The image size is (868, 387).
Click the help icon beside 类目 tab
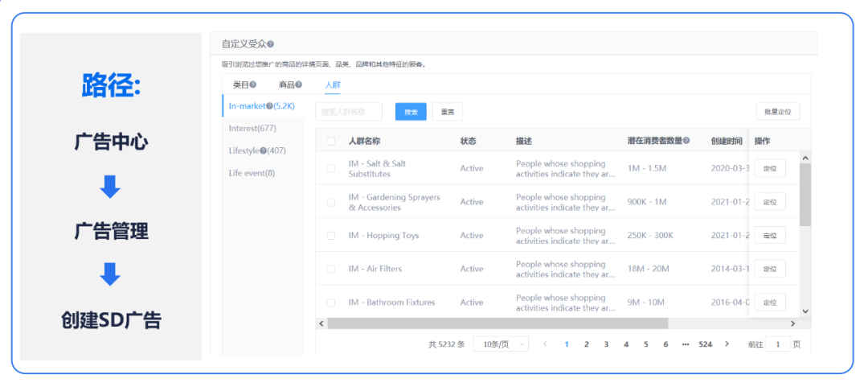(253, 84)
